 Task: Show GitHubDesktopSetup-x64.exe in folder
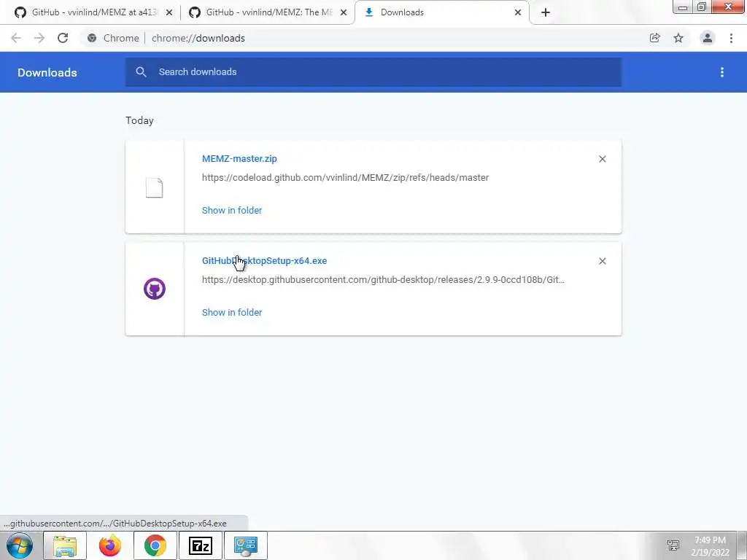pyautogui.click(x=232, y=312)
